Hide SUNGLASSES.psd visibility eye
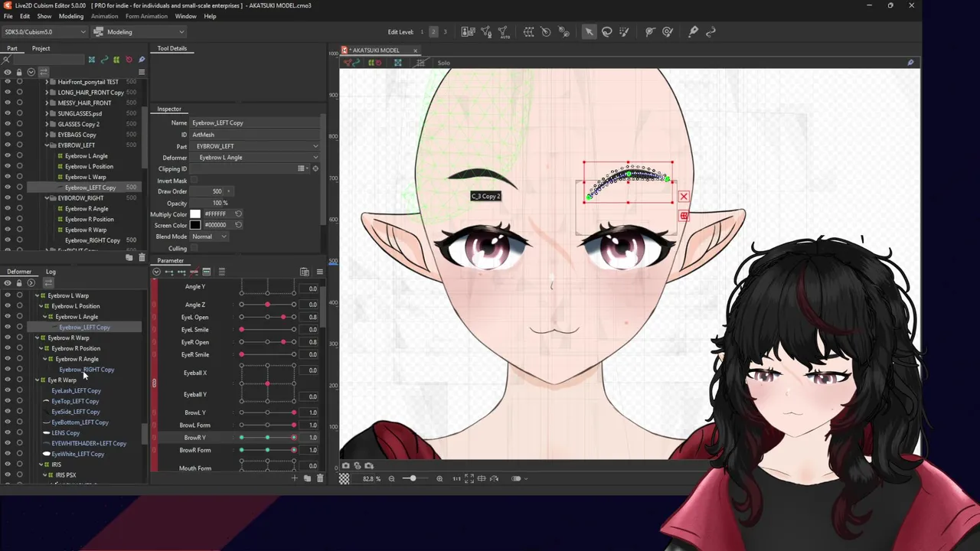Screen dimensions: 980x551 click(8, 113)
